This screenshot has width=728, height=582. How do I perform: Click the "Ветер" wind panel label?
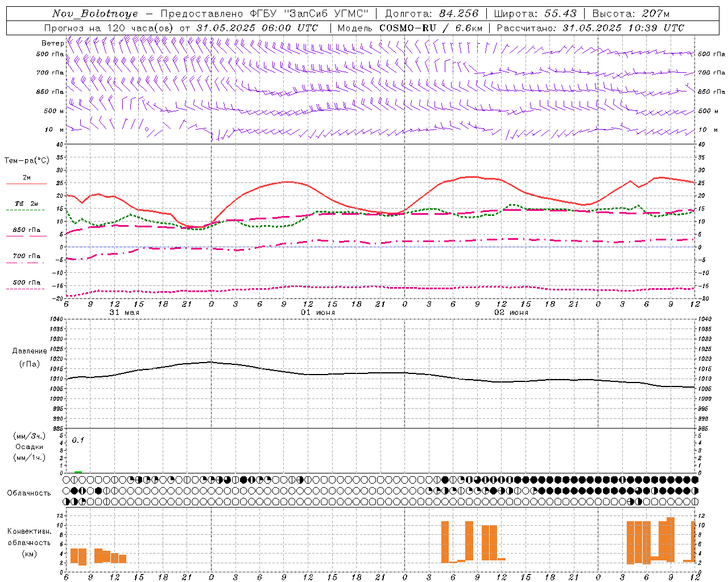[x=52, y=43]
